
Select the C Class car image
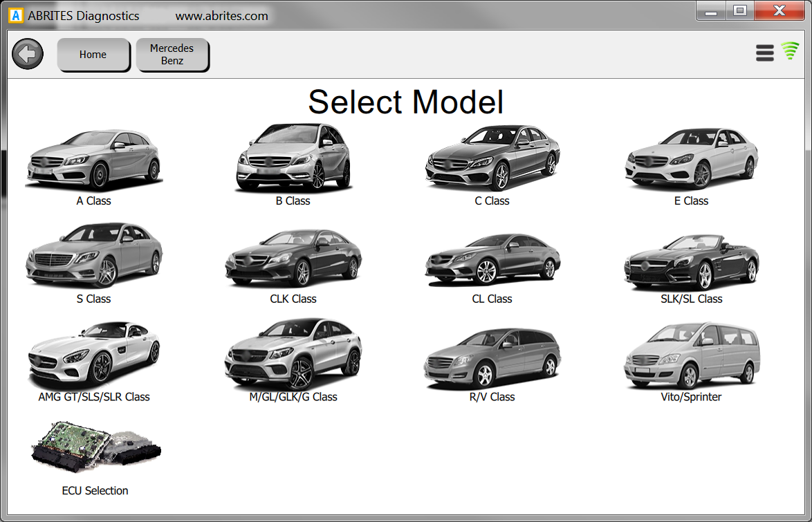pos(492,158)
